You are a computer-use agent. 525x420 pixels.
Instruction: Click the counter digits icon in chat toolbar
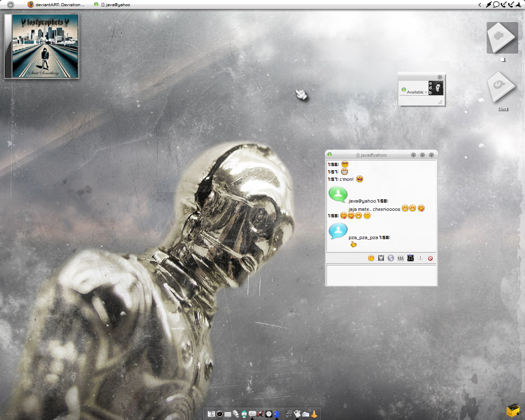401,258
